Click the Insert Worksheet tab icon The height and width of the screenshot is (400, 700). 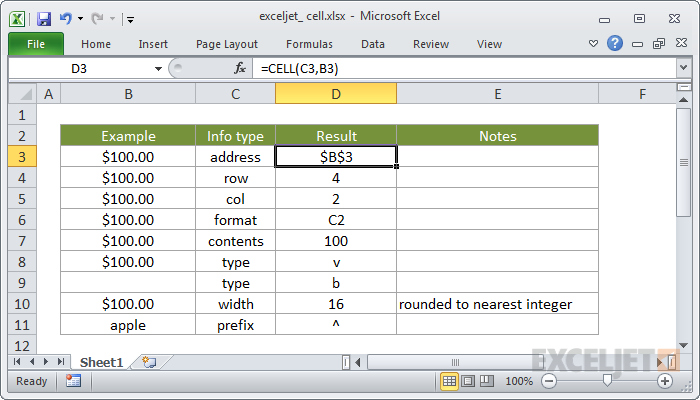tap(149, 362)
